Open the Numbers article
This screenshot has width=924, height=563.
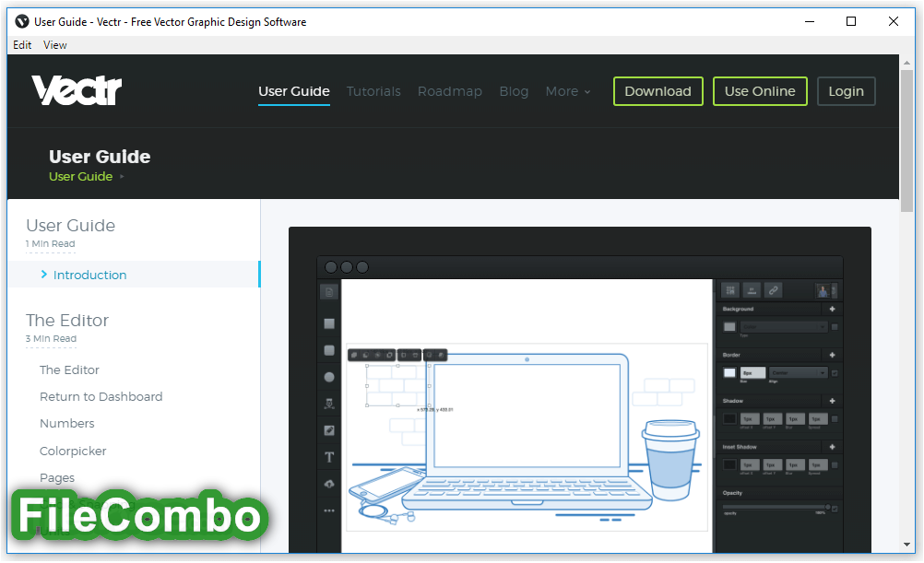tap(66, 424)
